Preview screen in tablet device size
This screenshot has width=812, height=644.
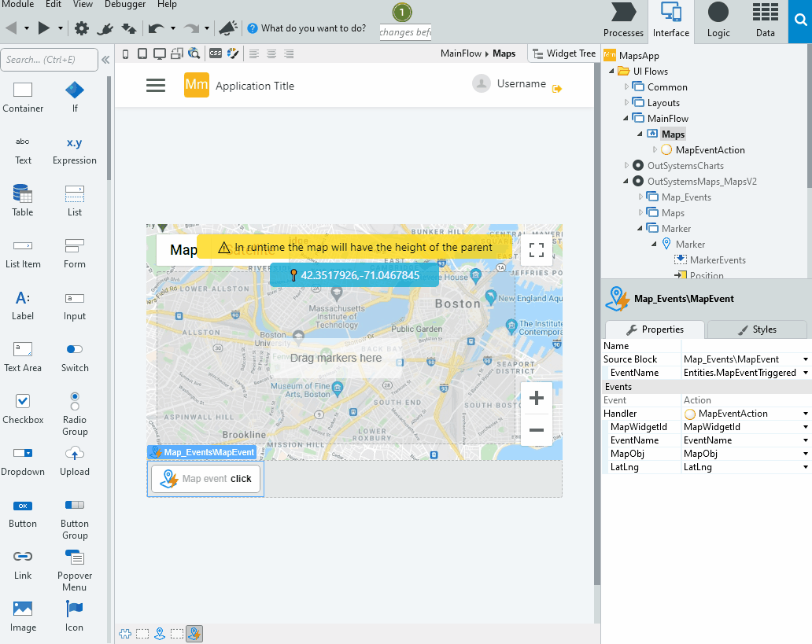142,53
